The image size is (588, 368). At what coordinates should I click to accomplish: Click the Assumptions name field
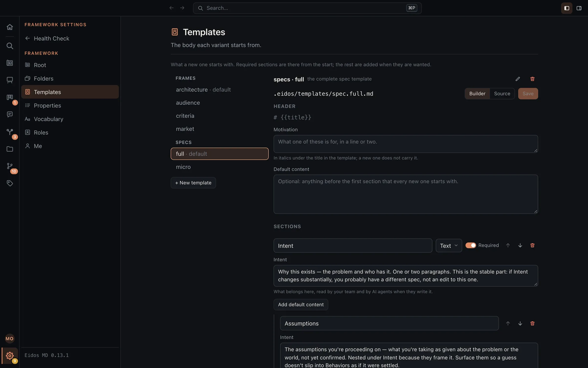pos(389,323)
